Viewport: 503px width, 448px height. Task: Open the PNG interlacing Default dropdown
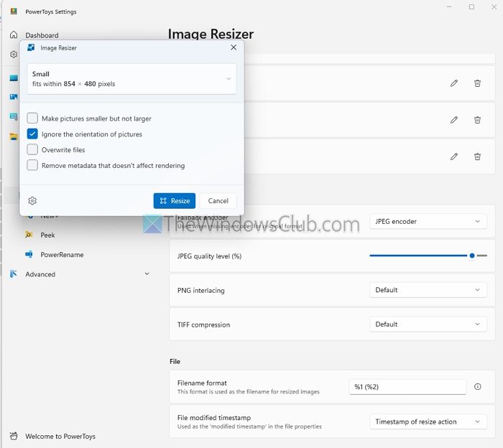click(428, 290)
